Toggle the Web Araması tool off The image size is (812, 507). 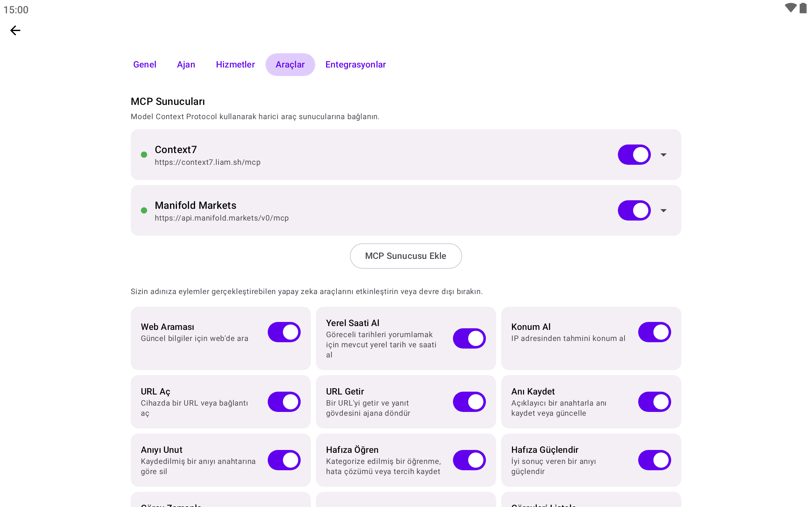pyautogui.click(x=284, y=332)
